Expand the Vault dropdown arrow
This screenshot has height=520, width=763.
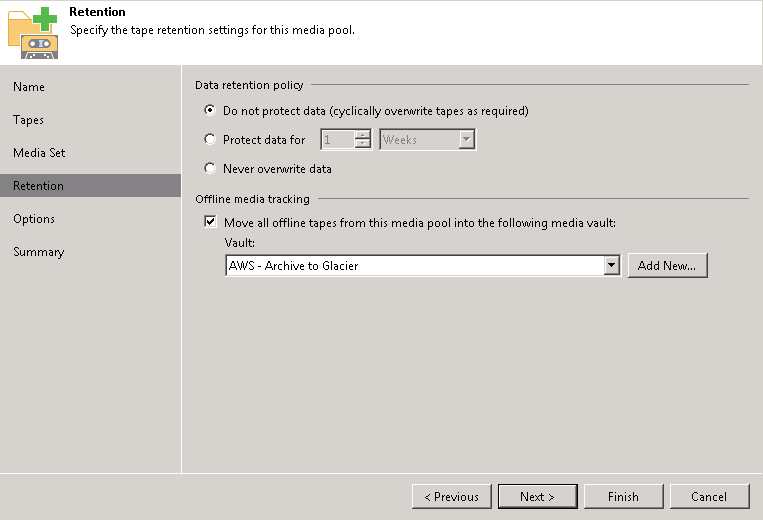[x=612, y=265]
